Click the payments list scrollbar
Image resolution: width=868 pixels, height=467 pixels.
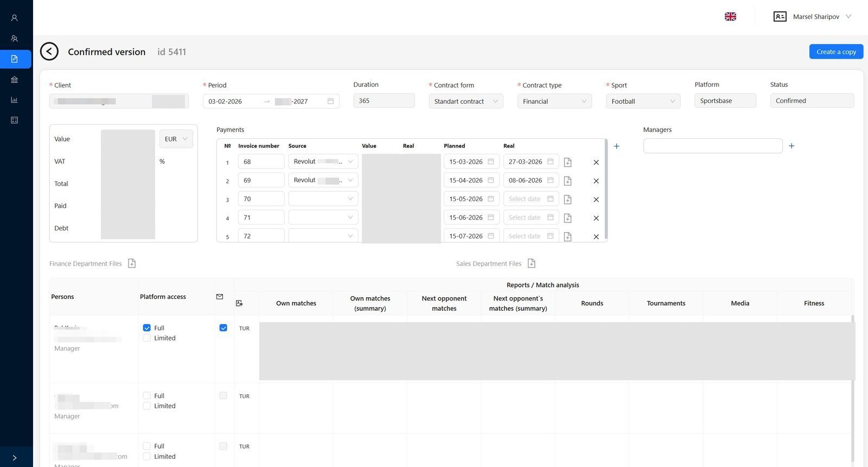point(606,189)
